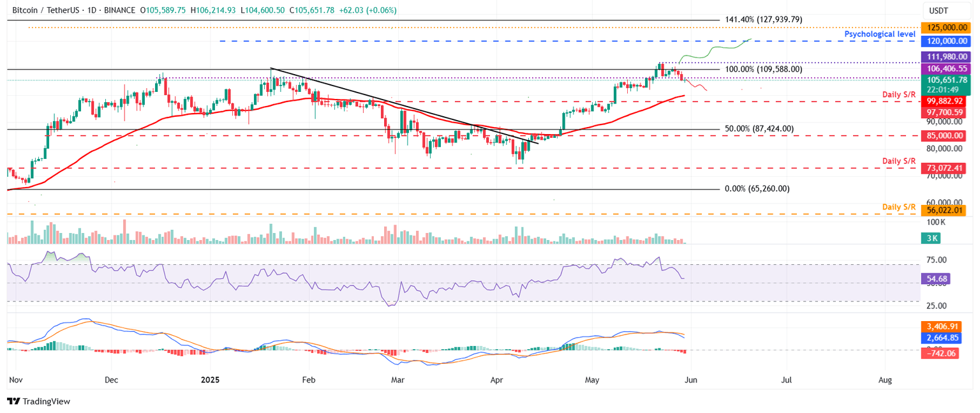The width and height of the screenshot is (980, 413).
Task: Select the 85,000.00 red price flag
Action: point(944,135)
